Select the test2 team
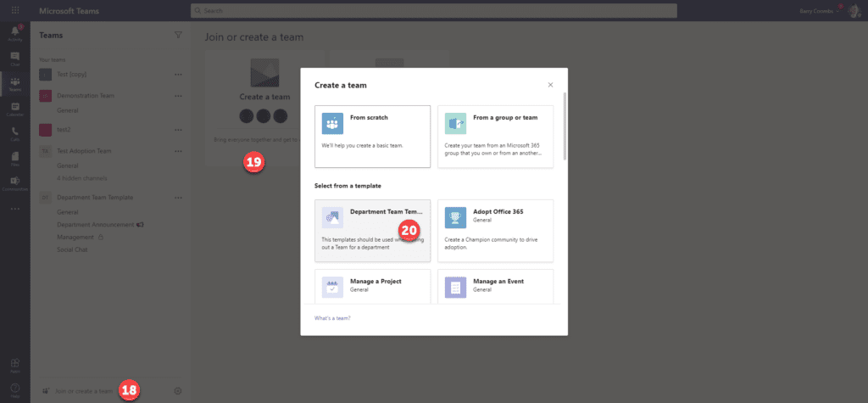868x403 pixels. 64,129
